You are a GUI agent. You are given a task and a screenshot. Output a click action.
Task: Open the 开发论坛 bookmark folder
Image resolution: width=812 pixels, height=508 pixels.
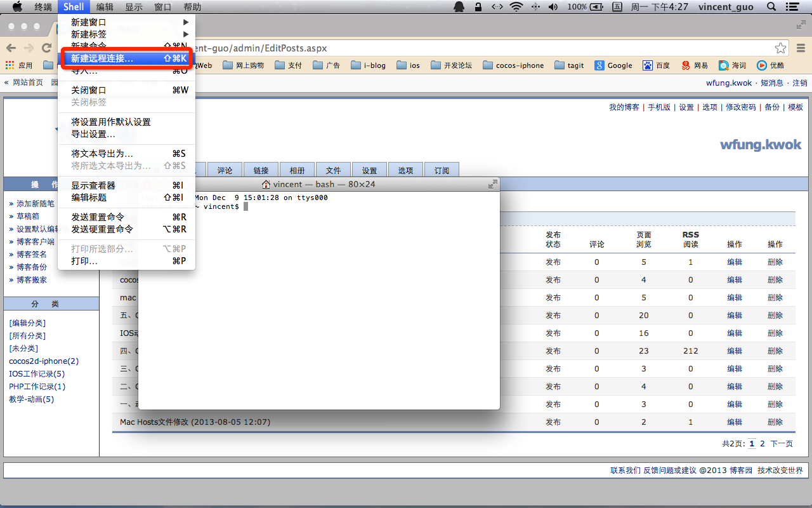pyautogui.click(x=451, y=65)
